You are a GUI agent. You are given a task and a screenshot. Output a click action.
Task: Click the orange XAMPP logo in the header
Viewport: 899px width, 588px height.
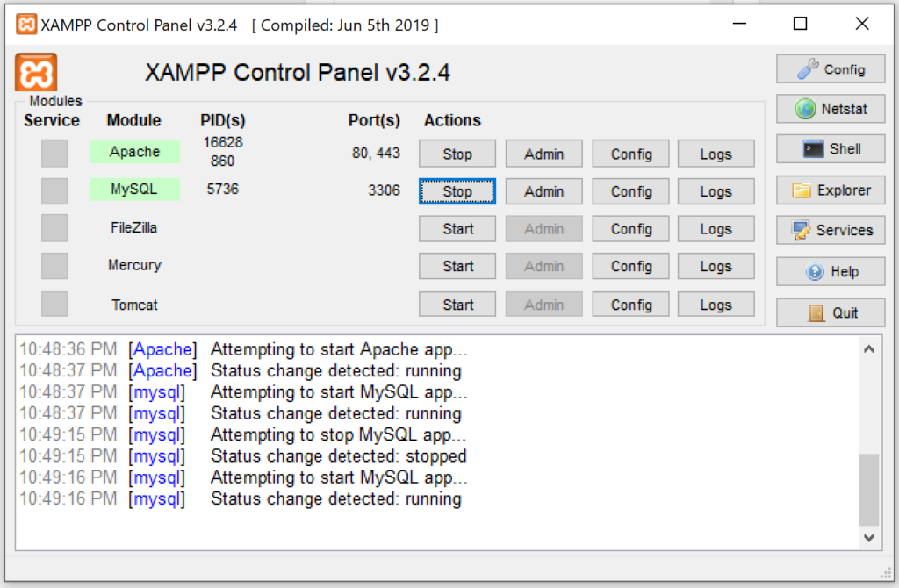point(35,70)
